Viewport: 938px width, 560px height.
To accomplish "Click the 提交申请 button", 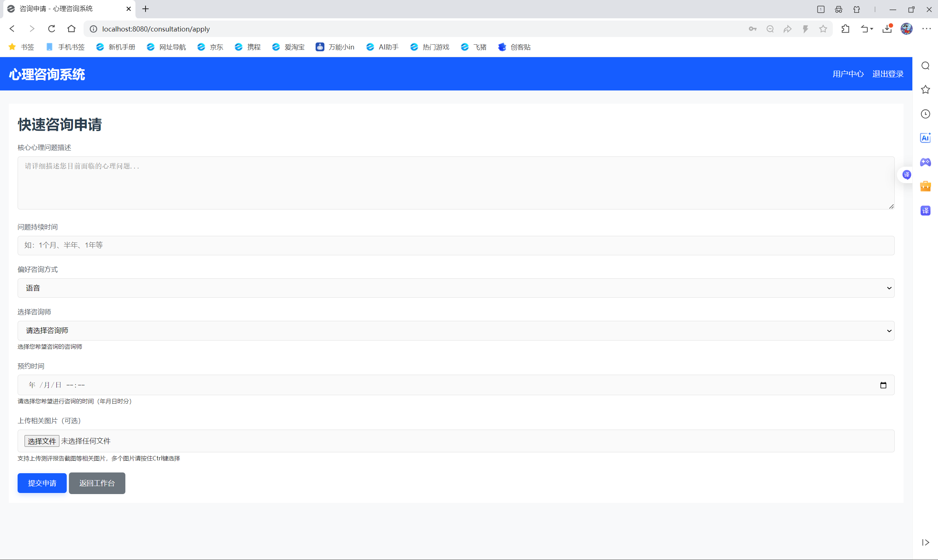I will (42, 483).
